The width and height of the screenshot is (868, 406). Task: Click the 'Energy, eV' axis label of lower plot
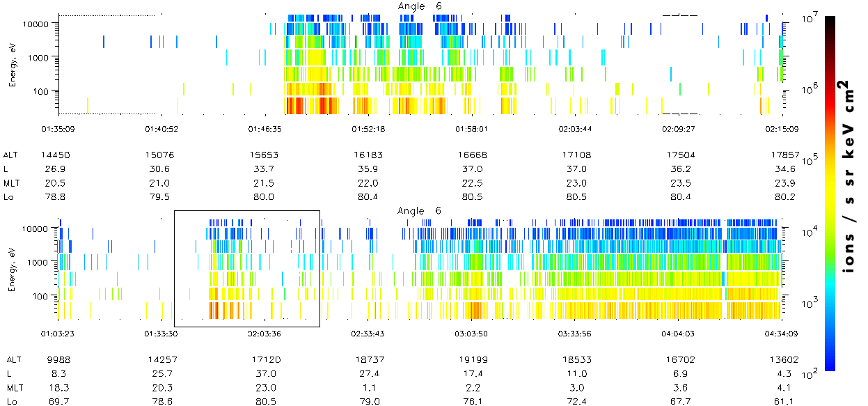coord(13,270)
